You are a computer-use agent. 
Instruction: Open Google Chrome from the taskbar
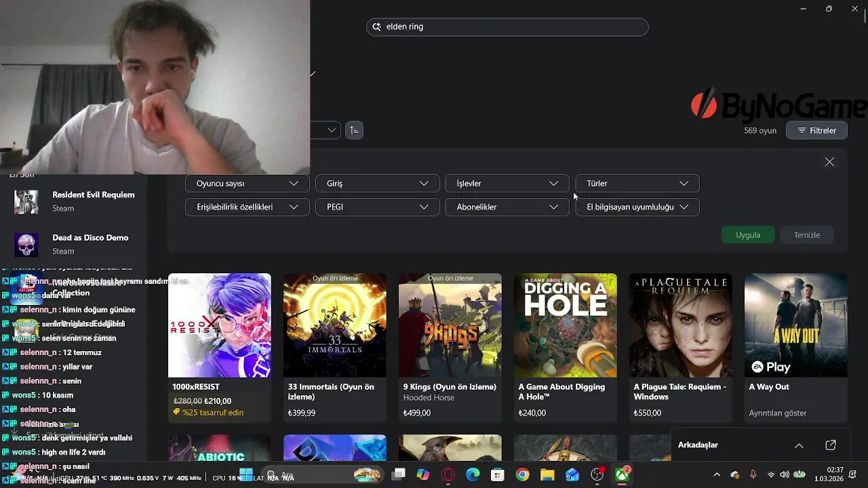[522, 475]
